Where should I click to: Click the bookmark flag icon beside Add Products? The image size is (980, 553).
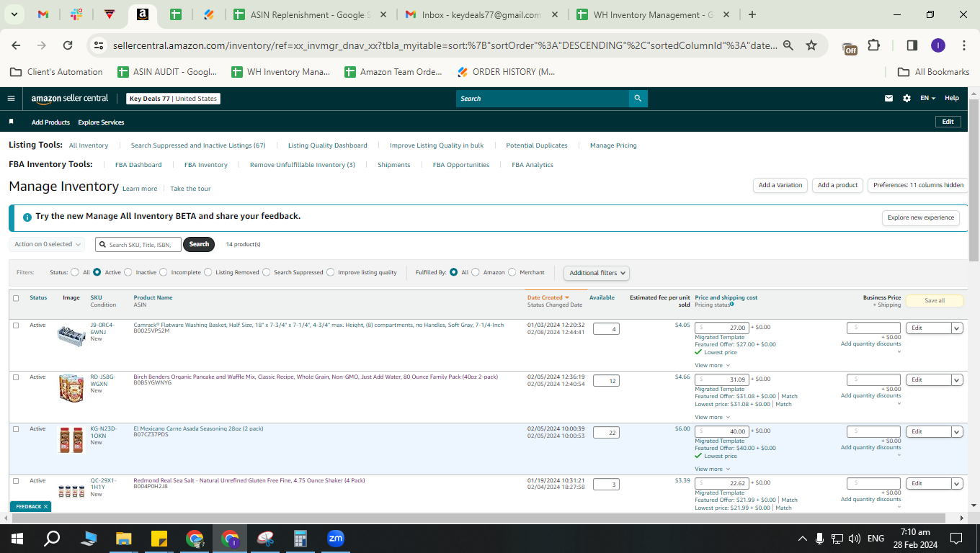tap(11, 122)
